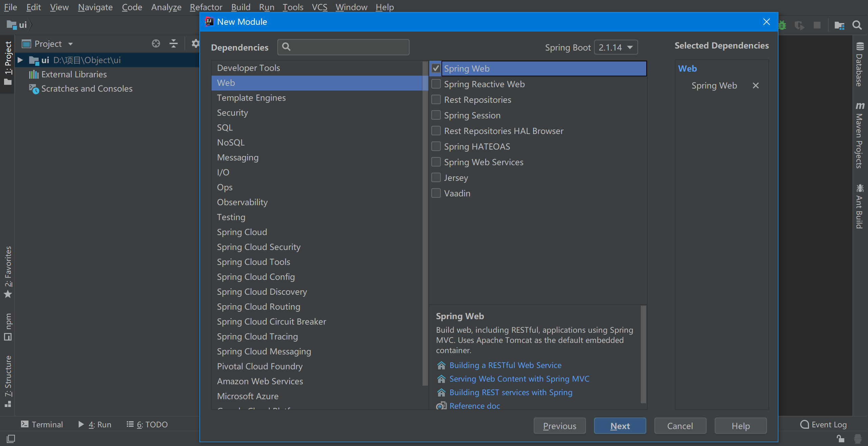This screenshot has width=868, height=446.
Task: Click the collapse all icon in Project toolbar
Action: click(174, 44)
